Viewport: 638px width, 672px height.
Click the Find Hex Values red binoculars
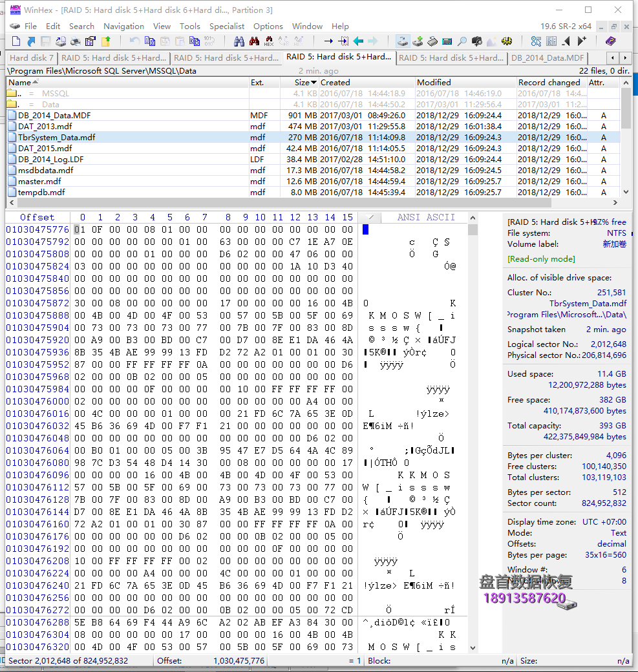[x=254, y=41]
